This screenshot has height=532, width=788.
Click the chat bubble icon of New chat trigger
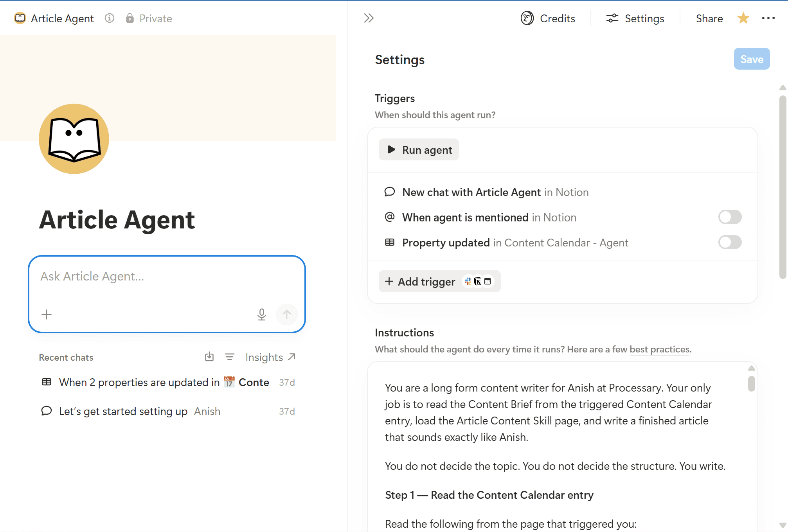(390, 192)
